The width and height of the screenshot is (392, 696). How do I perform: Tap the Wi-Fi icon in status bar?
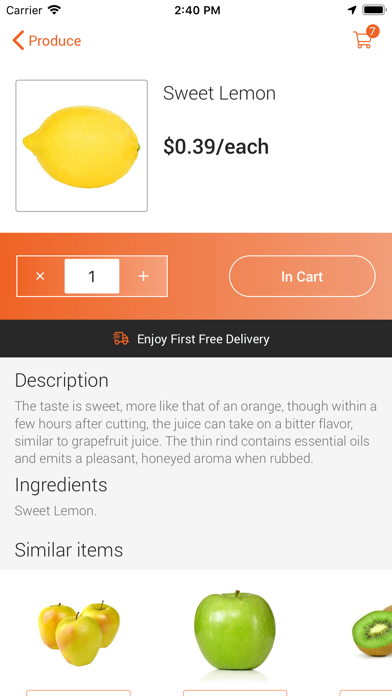click(54, 10)
